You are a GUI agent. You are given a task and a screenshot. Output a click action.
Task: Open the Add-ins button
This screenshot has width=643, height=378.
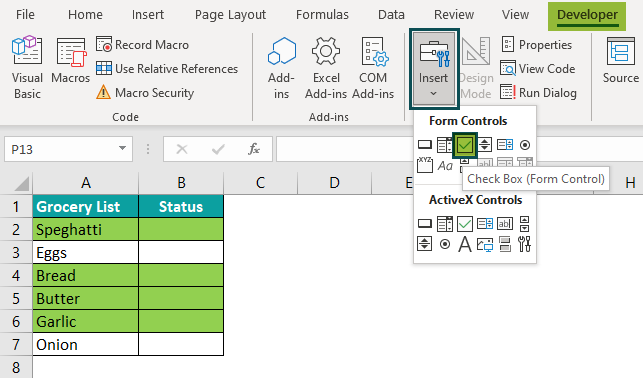[x=281, y=68]
